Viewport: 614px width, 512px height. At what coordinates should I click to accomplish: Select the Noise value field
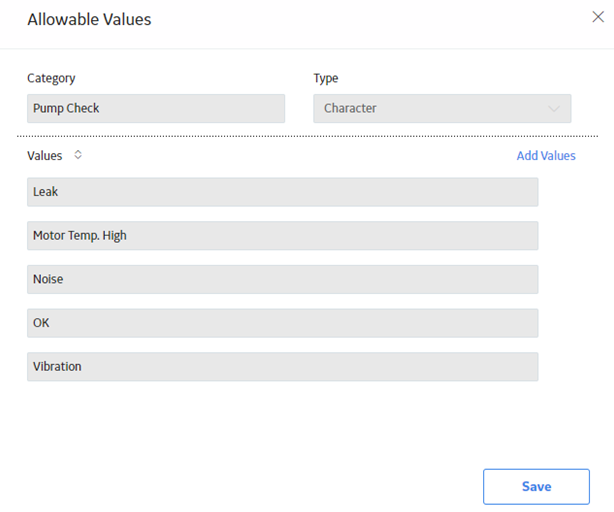pyautogui.click(x=283, y=279)
